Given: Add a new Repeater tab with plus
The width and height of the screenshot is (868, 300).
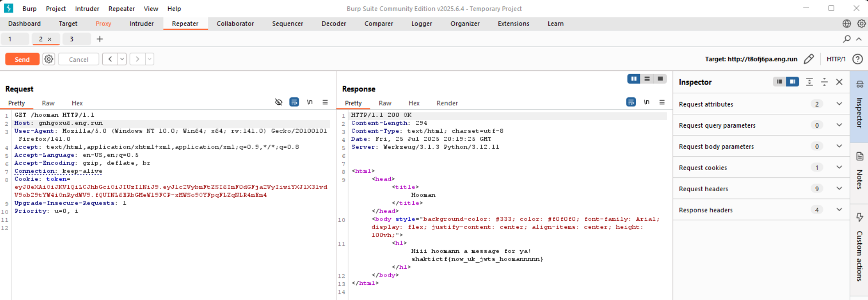Looking at the screenshot, I should [99, 39].
